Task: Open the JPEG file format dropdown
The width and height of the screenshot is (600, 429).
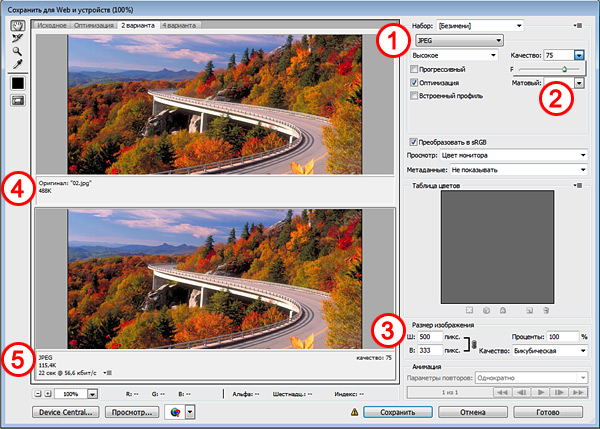Action: pyautogui.click(x=459, y=40)
